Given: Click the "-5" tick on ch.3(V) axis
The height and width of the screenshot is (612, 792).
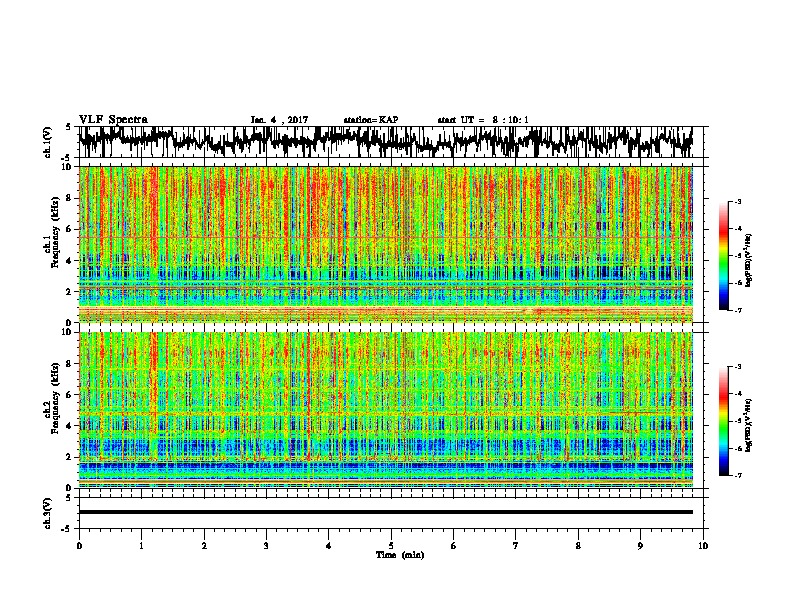Looking at the screenshot, I should [67, 529].
